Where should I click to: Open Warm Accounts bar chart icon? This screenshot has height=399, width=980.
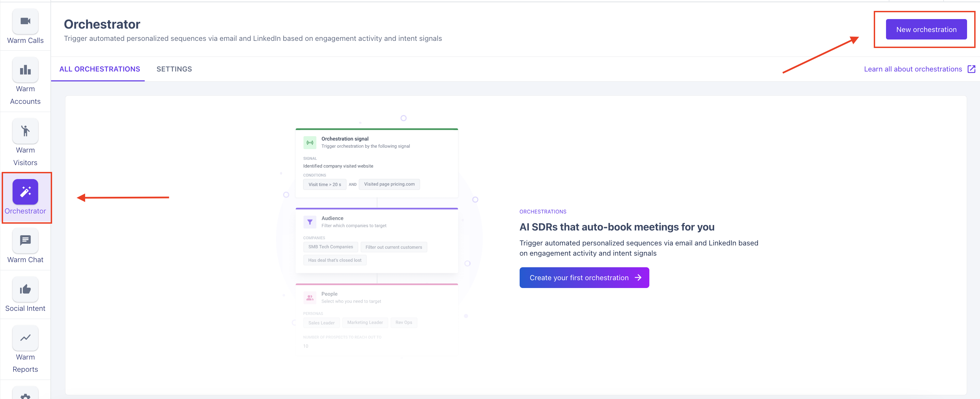pyautogui.click(x=25, y=69)
